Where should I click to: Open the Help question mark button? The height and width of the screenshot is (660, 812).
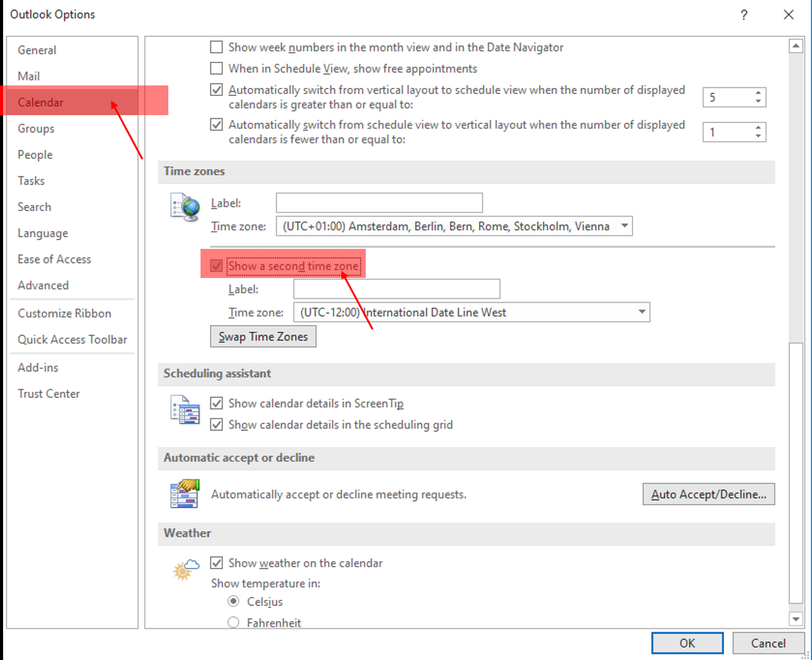[x=744, y=15]
